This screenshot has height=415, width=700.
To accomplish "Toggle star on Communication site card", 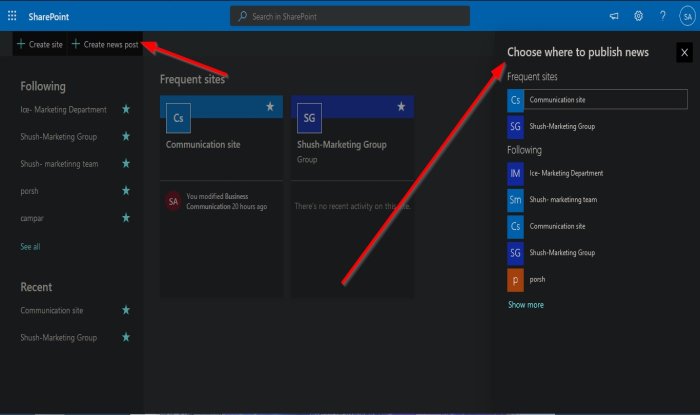I will point(270,107).
